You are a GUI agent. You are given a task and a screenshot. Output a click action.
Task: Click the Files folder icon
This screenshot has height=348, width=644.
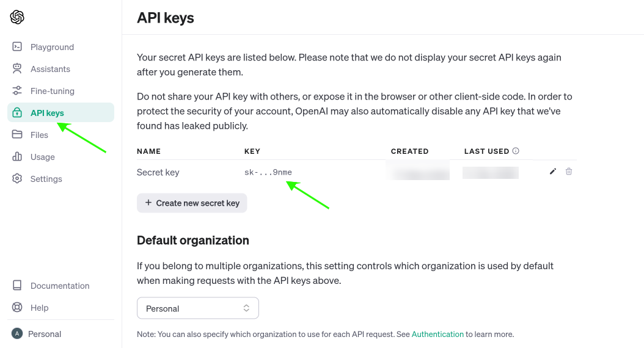click(17, 134)
